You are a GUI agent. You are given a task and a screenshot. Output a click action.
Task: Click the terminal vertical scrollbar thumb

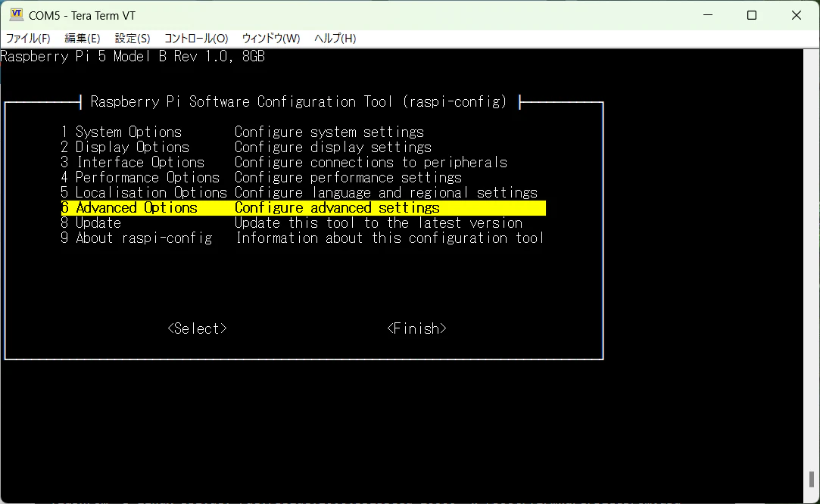[x=811, y=479]
